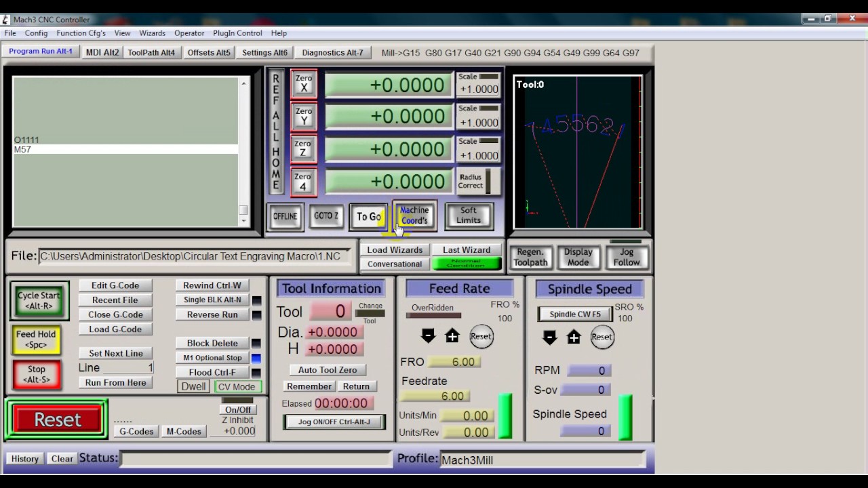Toggle M1 Optional Stop
Image resolution: width=868 pixels, height=488 pixels.
212,358
